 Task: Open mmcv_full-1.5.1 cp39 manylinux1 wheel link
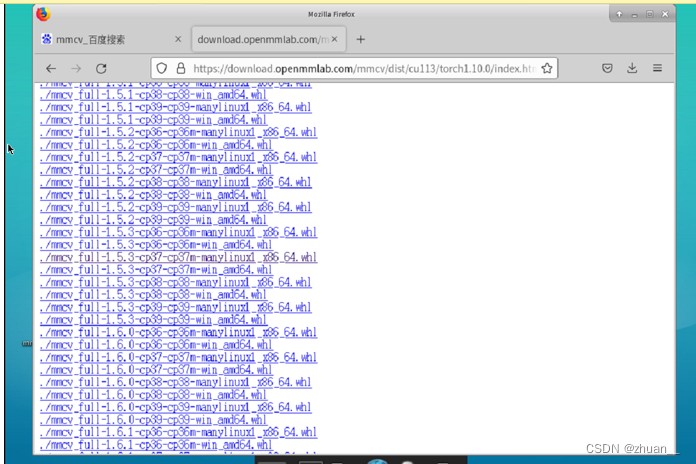175,107
